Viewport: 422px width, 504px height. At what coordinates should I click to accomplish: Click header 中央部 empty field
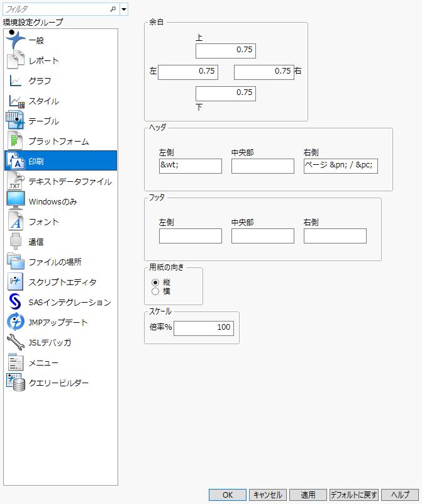coord(263,166)
